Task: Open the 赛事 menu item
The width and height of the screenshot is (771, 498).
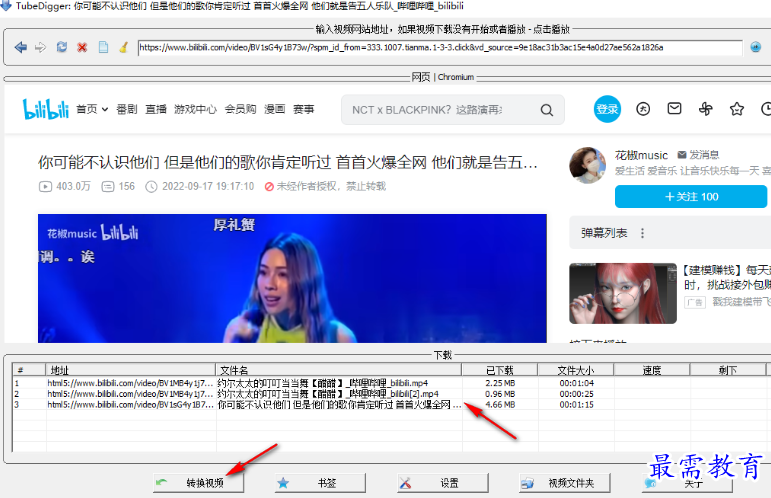Action: (x=303, y=109)
